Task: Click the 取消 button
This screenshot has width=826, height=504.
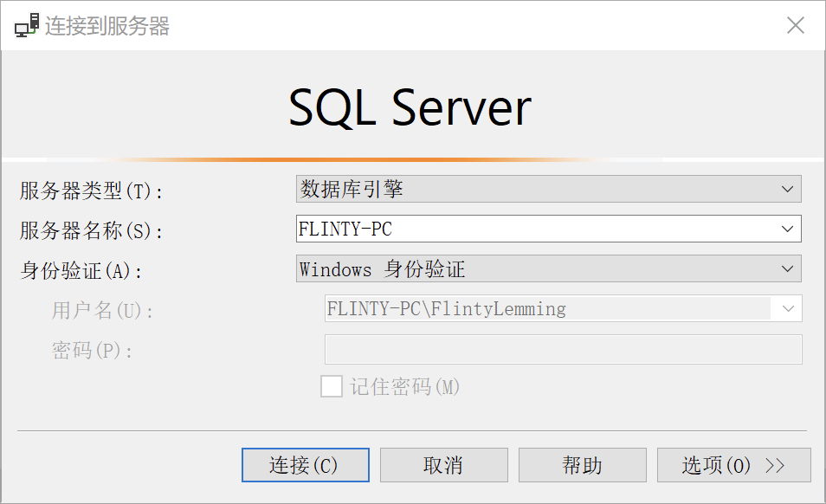Action: (x=443, y=465)
